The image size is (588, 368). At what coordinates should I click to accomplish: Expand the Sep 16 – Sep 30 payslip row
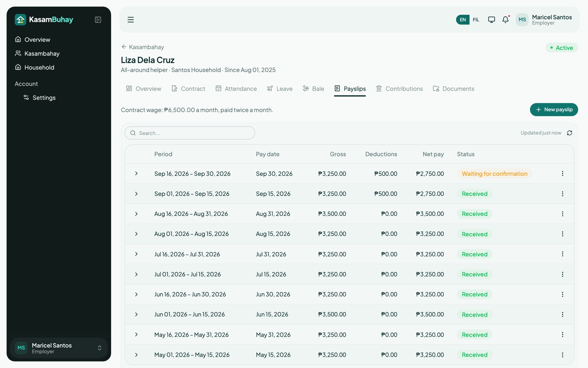click(x=136, y=173)
